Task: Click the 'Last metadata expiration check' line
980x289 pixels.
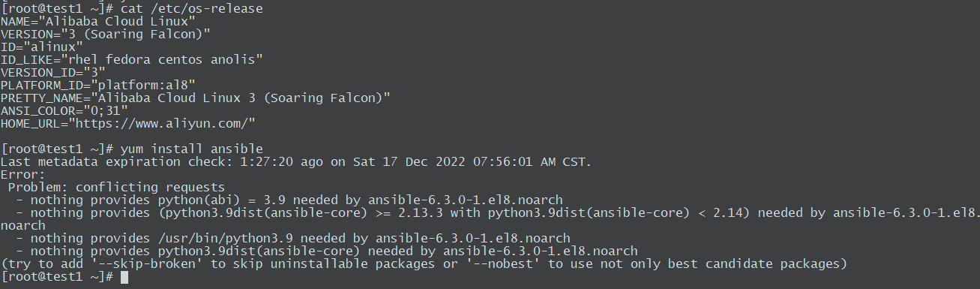Action: [296, 161]
